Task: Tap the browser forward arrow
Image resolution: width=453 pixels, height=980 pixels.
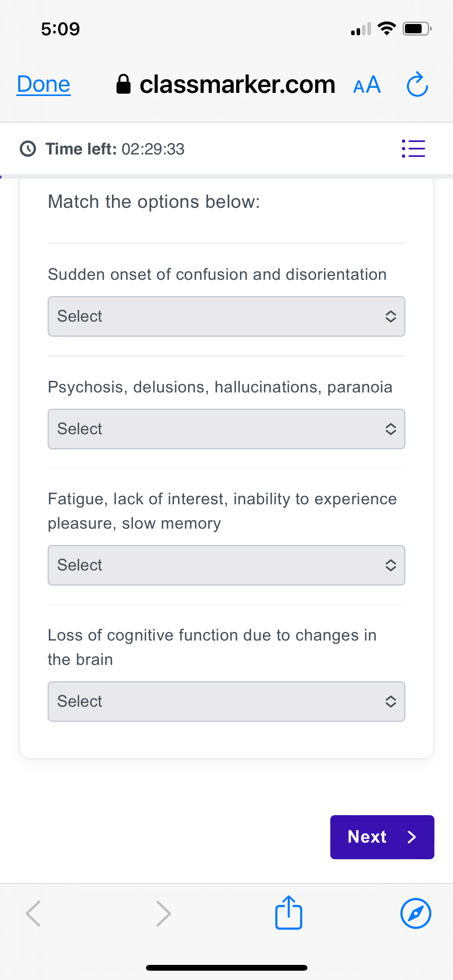Action: coord(163,913)
